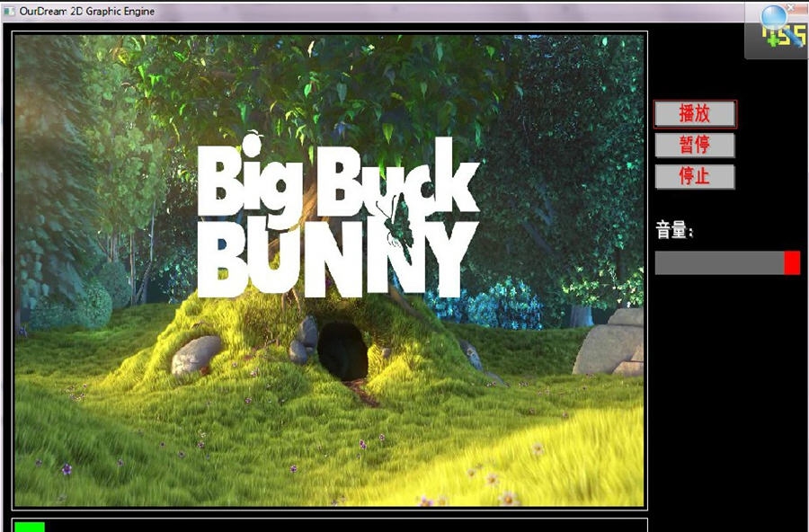Click the 播放 (play) button
The height and width of the screenshot is (532, 809).
(x=695, y=114)
